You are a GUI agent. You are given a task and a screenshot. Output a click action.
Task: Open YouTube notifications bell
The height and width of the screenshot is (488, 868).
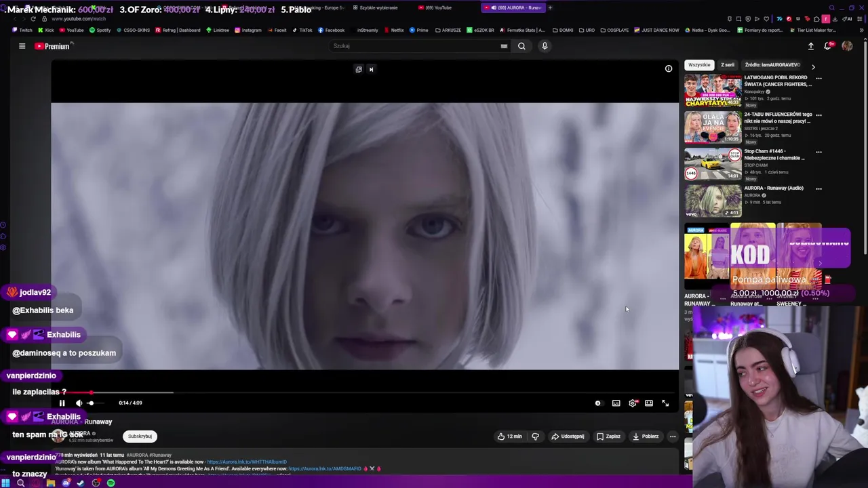pyautogui.click(x=828, y=46)
